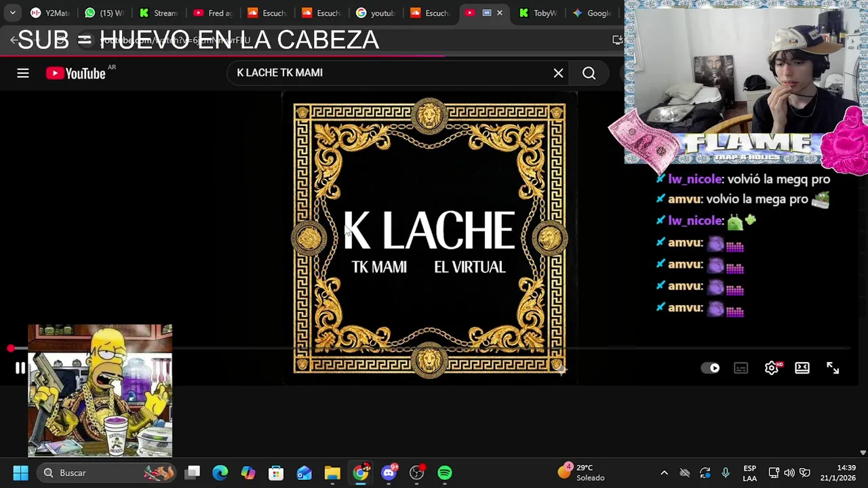Click the red playhead scrubber dot
Screen dimensions: 868x488
point(11,348)
